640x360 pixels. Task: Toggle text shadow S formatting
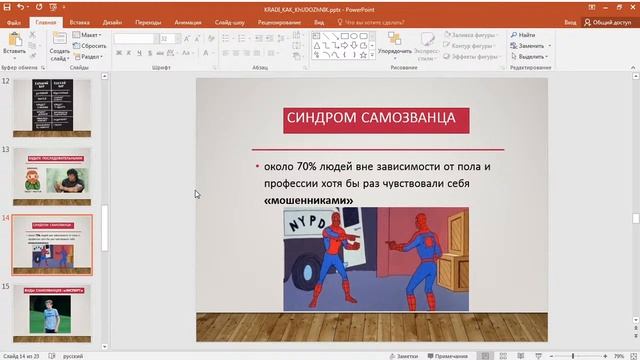[x=150, y=53]
